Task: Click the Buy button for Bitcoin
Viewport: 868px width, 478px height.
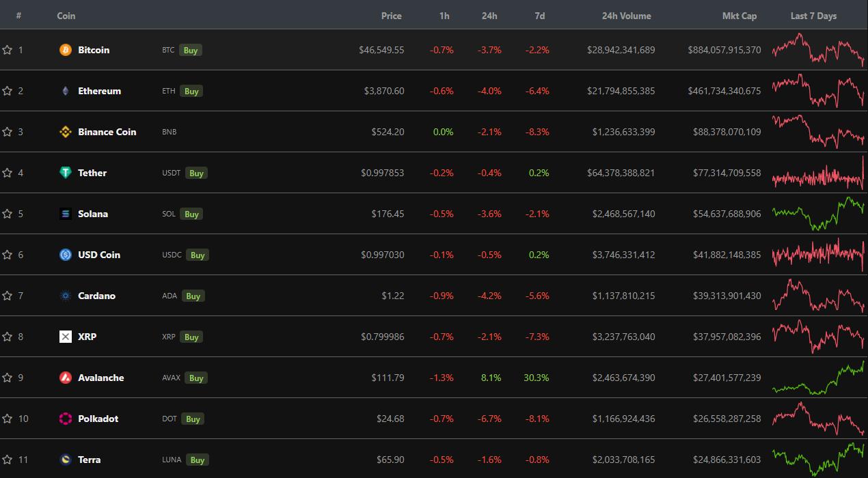Action: tap(191, 50)
